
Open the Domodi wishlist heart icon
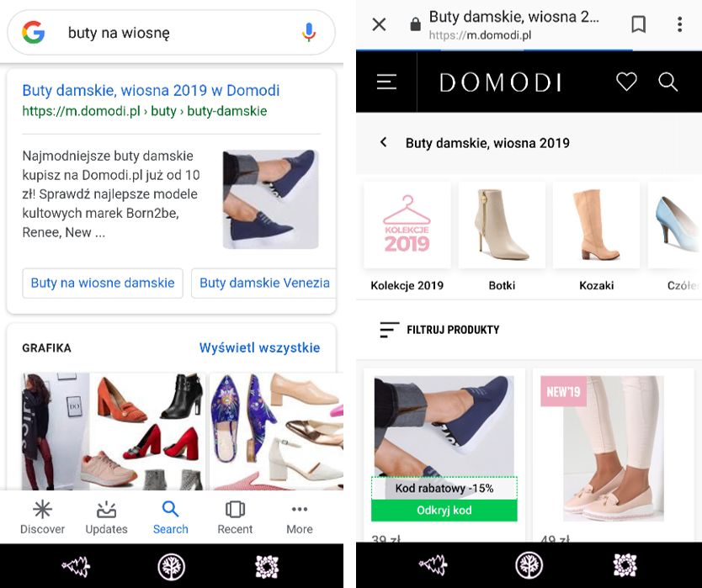point(626,82)
